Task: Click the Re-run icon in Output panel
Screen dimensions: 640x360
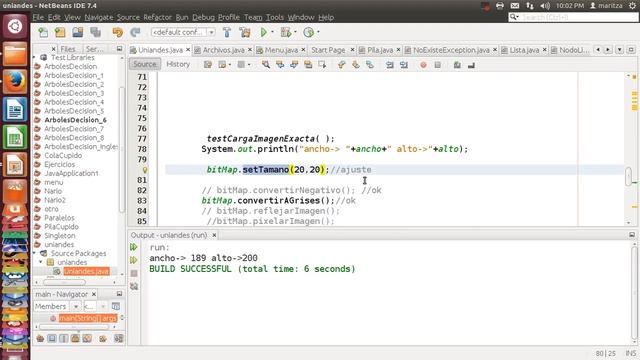Action: tap(134, 247)
